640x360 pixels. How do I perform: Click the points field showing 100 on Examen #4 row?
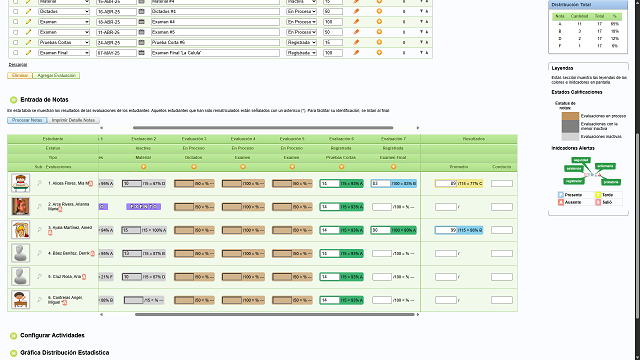[x=333, y=22]
